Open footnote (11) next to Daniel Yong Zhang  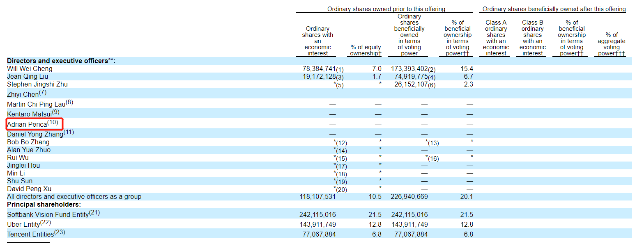point(69,132)
